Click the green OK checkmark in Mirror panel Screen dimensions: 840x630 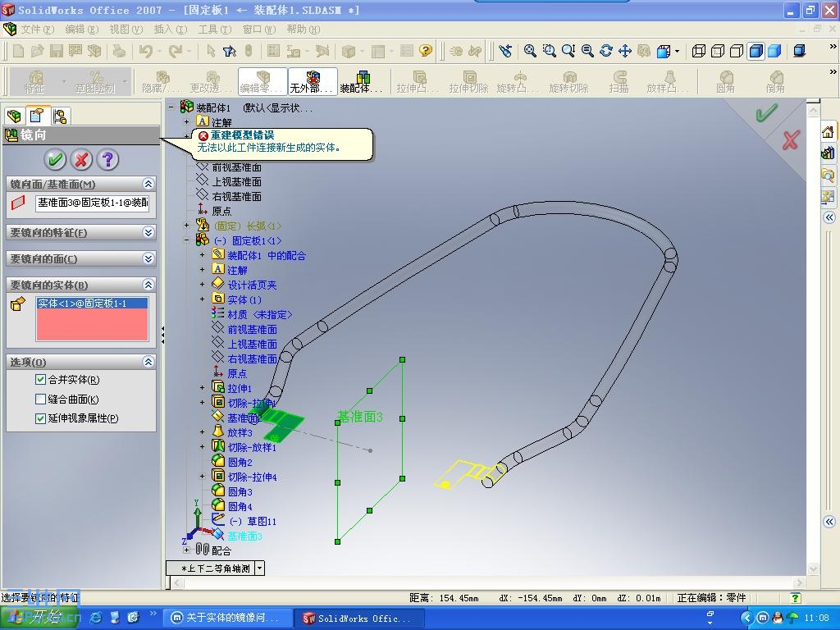55,159
